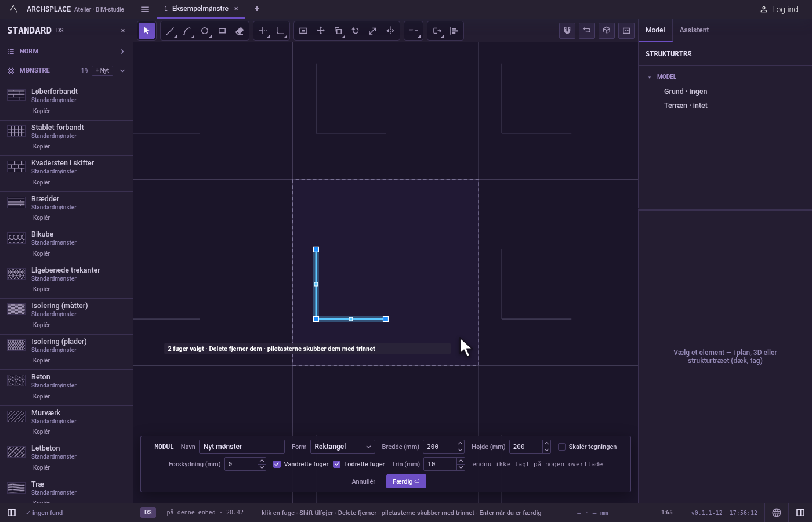
Task: Click Annullér to cancel
Action: (364, 481)
